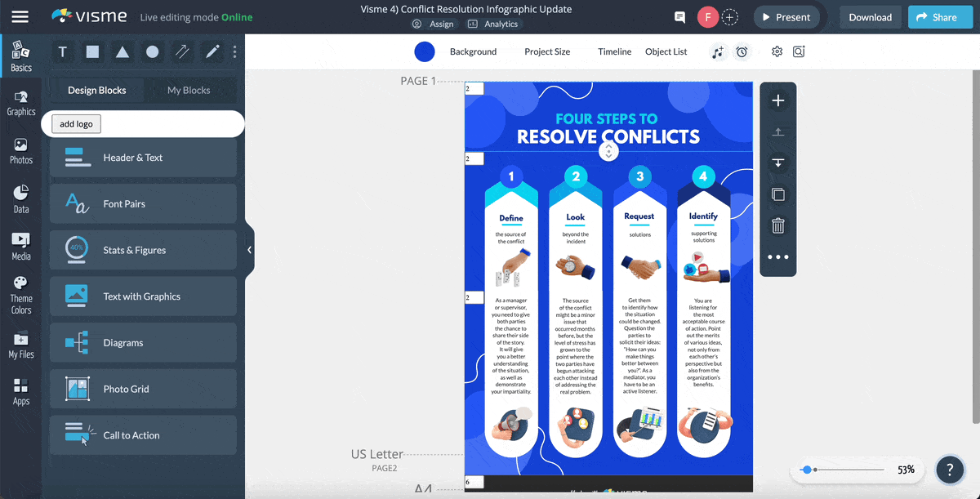Click the Present button
Viewport: 980px width, 499px height.
pyautogui.click(x=786, y=16)
